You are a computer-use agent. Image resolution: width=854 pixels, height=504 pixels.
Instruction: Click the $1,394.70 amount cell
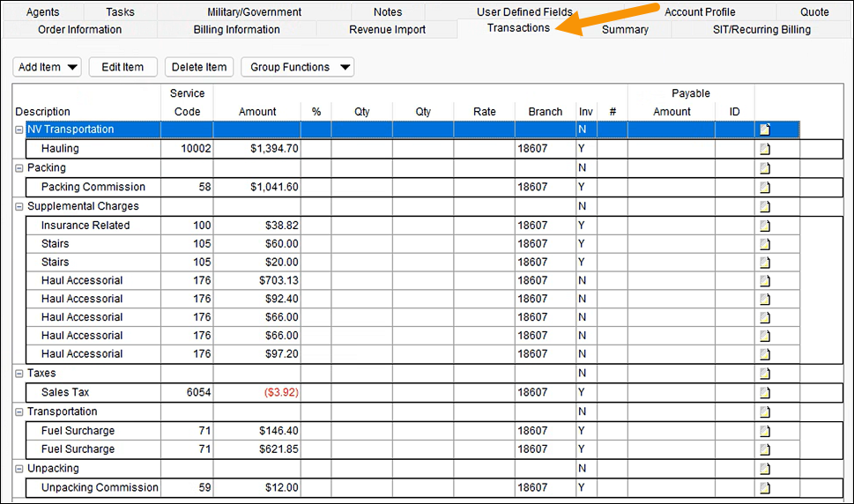(257, 149)
